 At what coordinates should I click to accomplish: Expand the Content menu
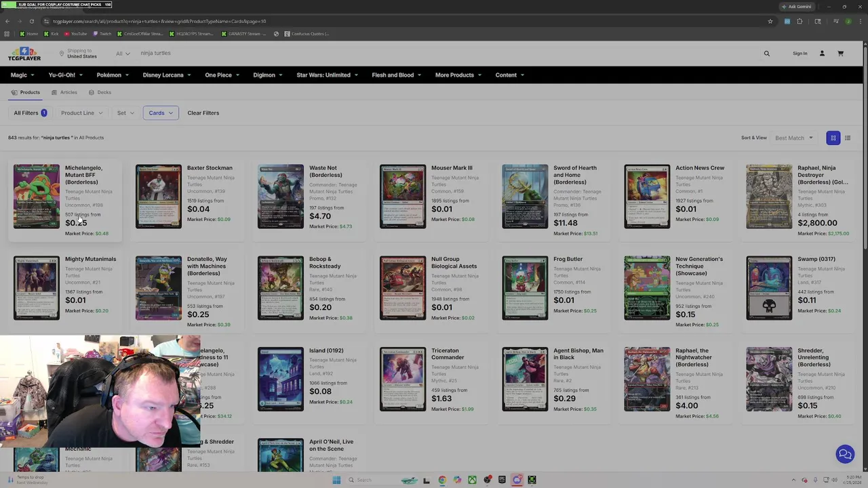point(509,75)
